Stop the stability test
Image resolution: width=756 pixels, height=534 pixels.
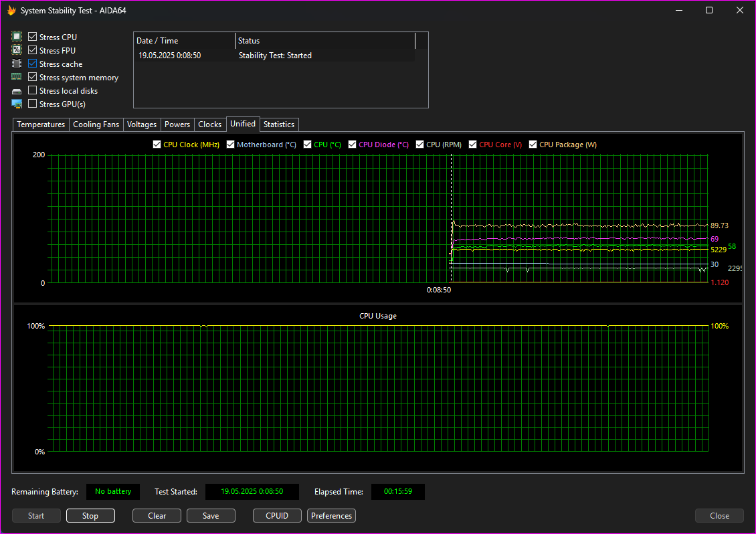point(90,516)
